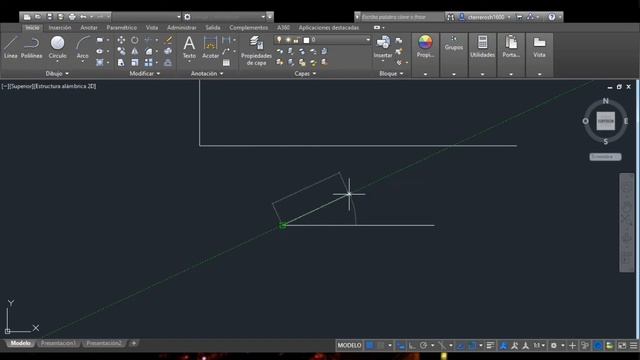
Task: Expand the Capas panel
Action: (305, 73)
